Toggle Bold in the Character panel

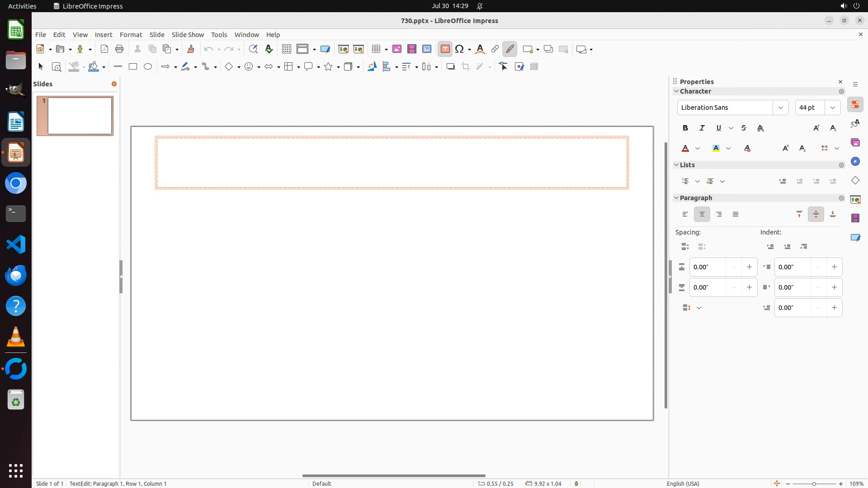point(685,128)
